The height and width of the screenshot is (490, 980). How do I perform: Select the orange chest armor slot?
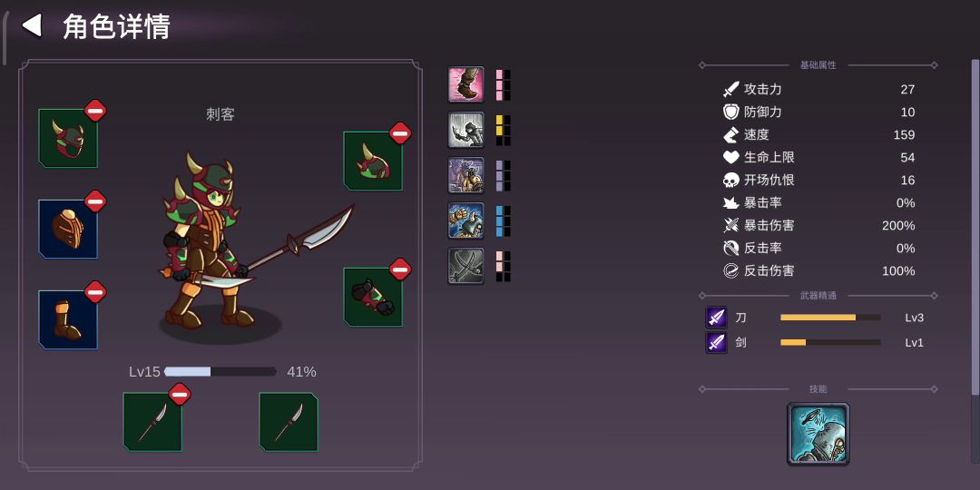[68, 229]
